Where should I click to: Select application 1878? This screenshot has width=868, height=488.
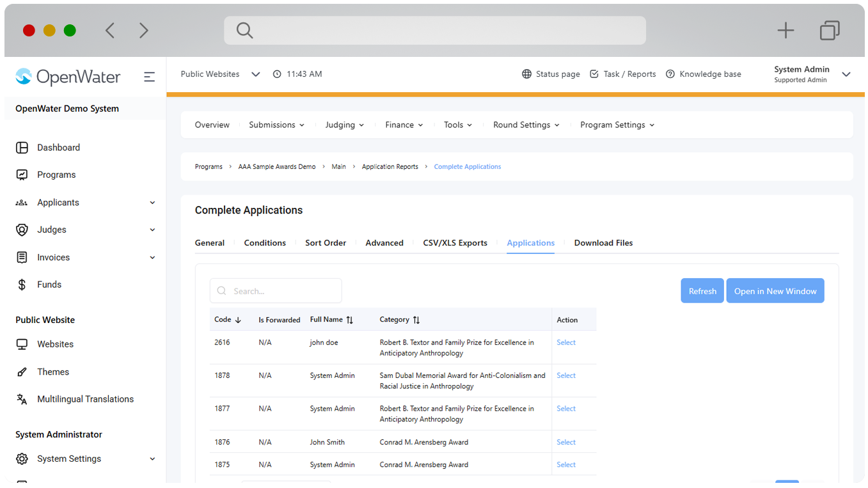point(566,376)
